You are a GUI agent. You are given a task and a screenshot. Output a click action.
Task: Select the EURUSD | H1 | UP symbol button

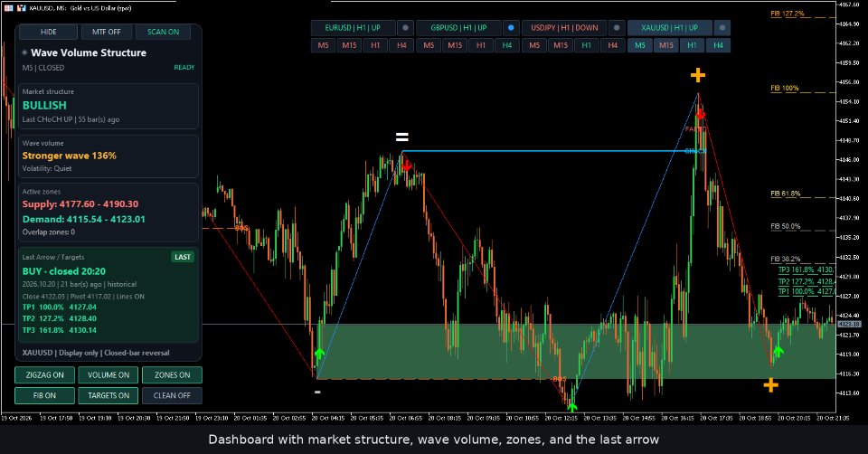[354, 28]
